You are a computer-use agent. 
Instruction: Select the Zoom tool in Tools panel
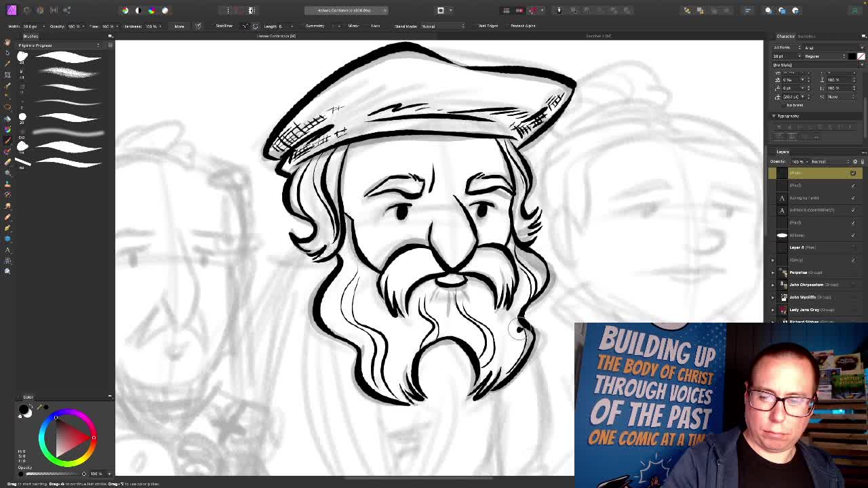pos(7,271)
